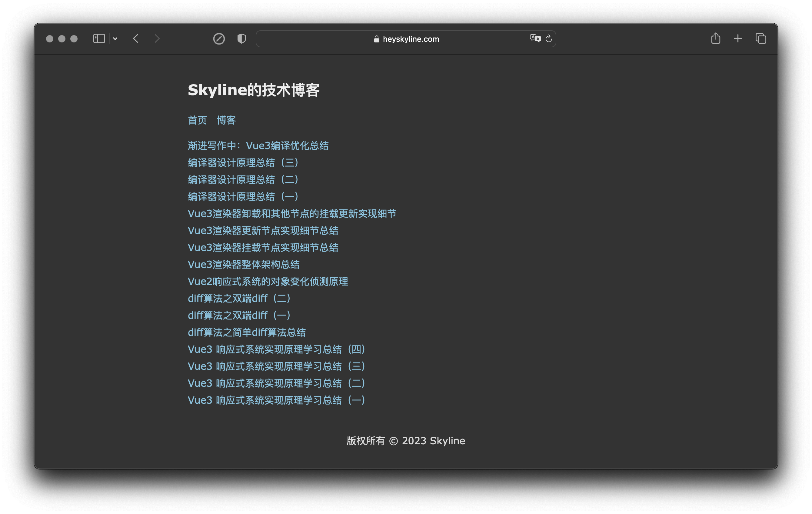Go back with the back arrow
Screen dimensions: 812x514
coord(135,39)
